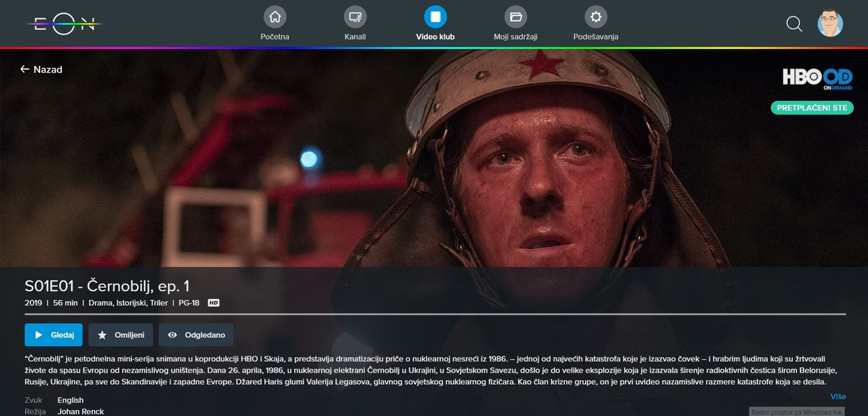This screenshot has width=868, height=416.
Task: Click the English audio value
Action: pos(71,400)
